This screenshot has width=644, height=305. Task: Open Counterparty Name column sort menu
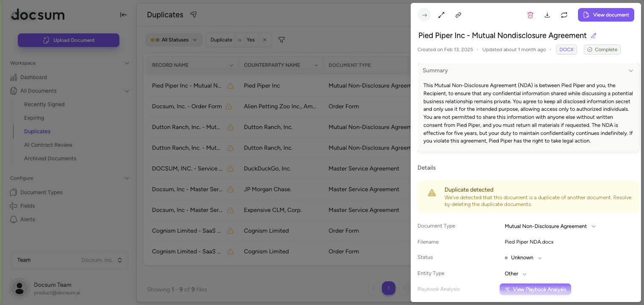coord(316,65)
